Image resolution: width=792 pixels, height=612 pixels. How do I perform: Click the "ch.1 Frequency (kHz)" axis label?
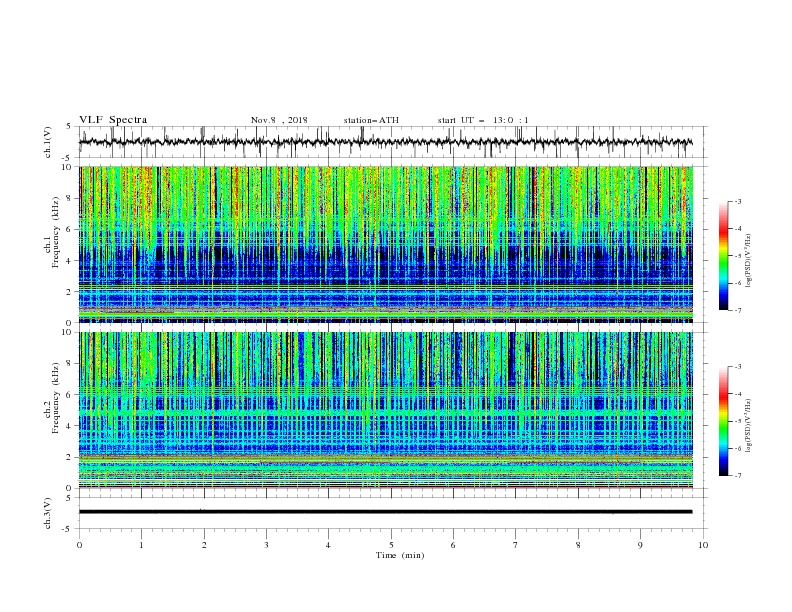coord(52,232)
